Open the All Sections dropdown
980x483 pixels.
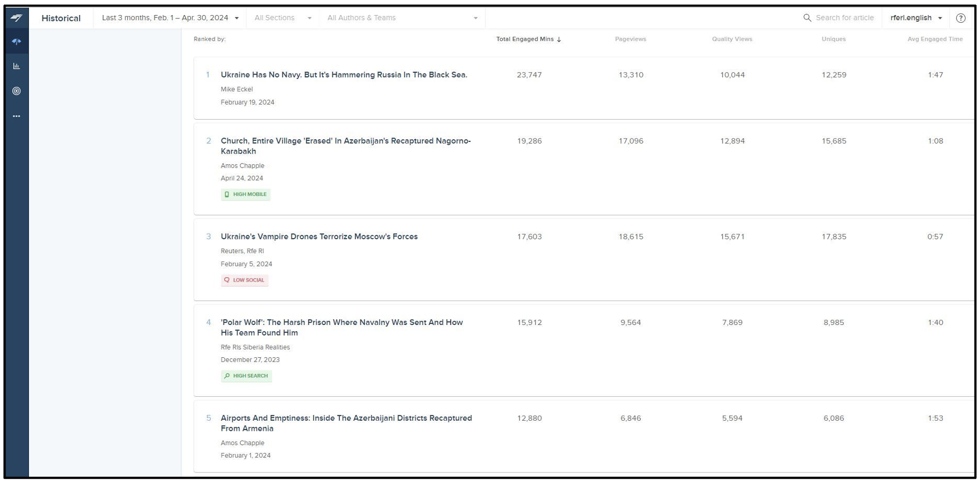click(x=283, y=18)
